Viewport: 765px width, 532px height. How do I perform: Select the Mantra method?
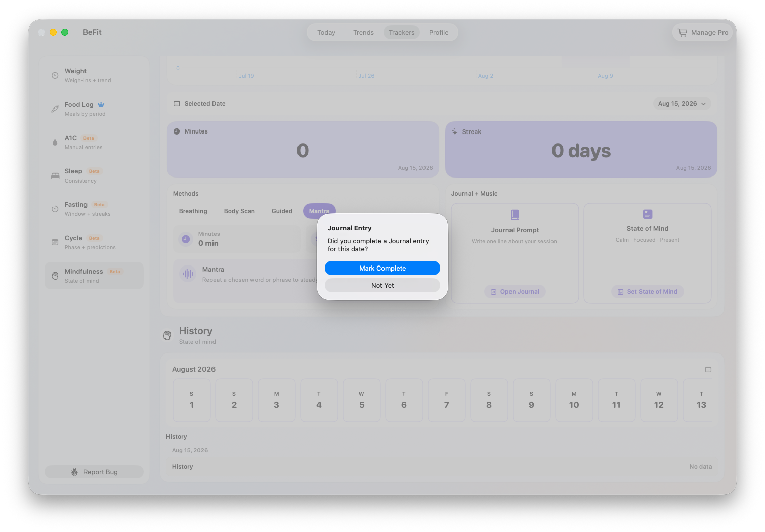tap(319, 211)
